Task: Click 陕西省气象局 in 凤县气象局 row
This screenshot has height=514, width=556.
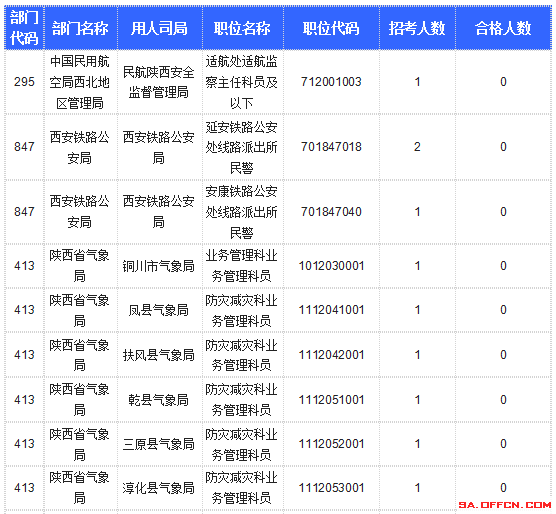Action: [x=80, y=310]
